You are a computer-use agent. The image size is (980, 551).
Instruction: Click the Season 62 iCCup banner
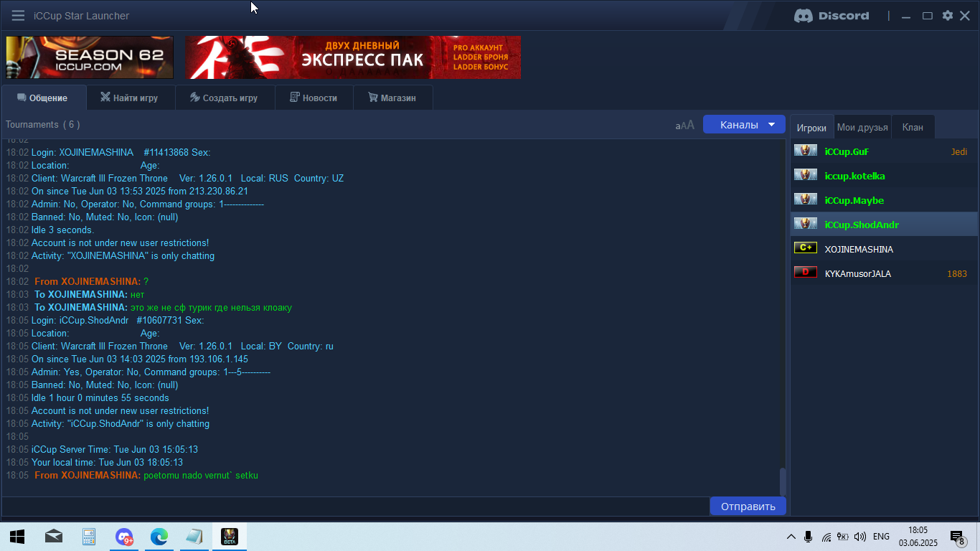[90, 57]
